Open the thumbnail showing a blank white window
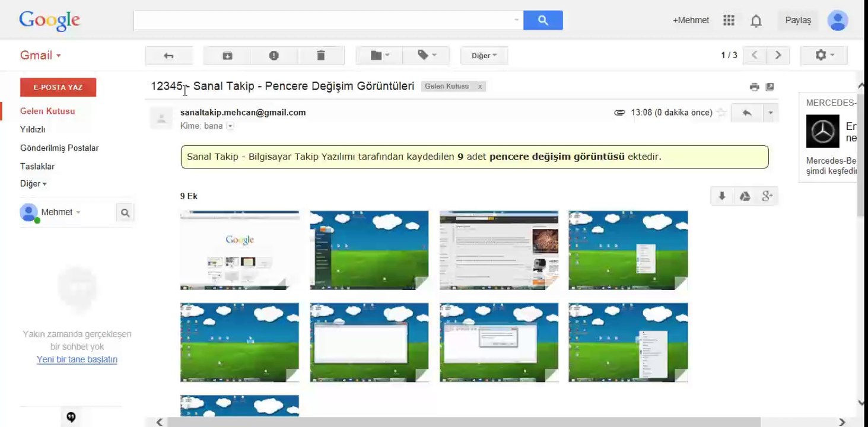The width and height of the screenshot is (868, 427). pos(369,342)
